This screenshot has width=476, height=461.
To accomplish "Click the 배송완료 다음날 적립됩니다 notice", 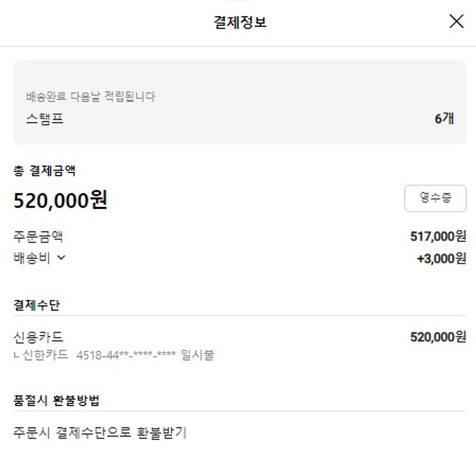I will (x=91, y=97).
